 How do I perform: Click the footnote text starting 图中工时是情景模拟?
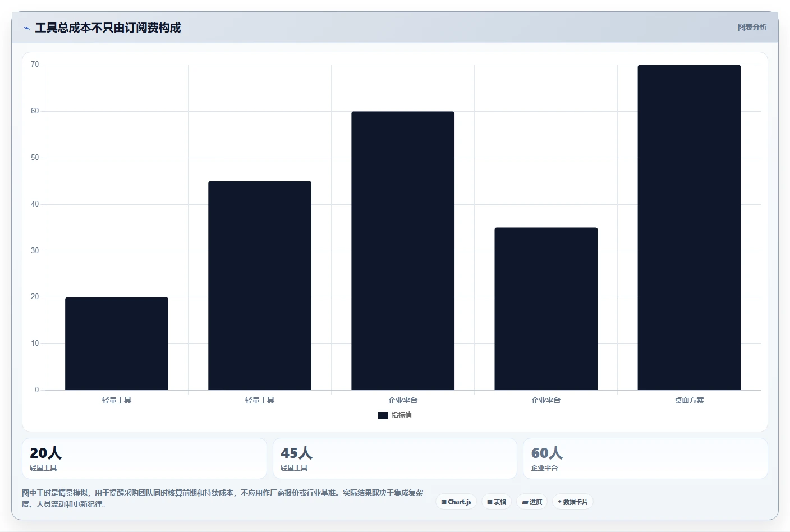[223, 498]
